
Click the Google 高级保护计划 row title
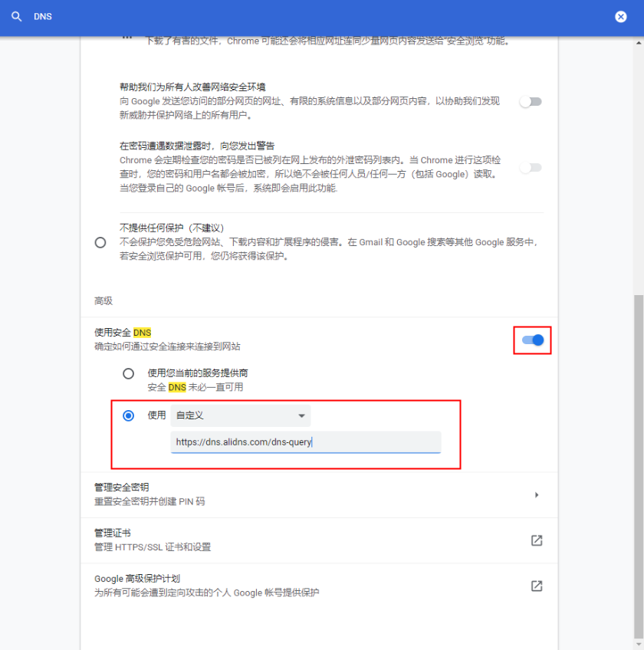[136, 579]
